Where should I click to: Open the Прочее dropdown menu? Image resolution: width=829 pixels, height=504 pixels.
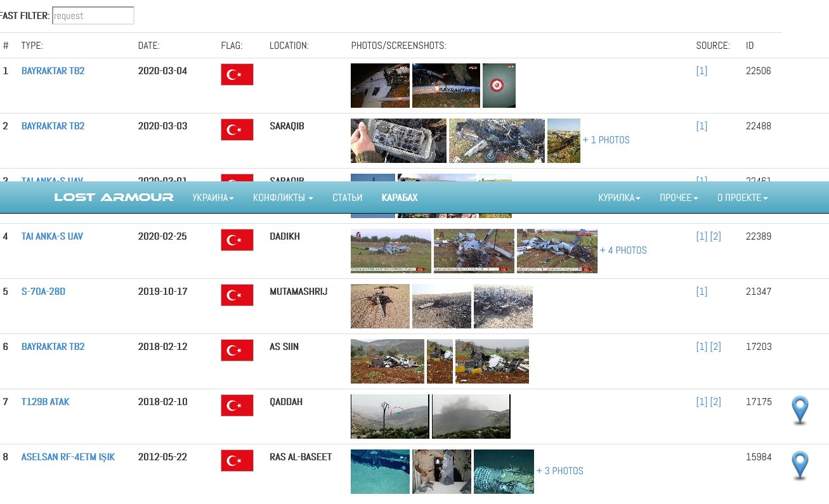679,198
